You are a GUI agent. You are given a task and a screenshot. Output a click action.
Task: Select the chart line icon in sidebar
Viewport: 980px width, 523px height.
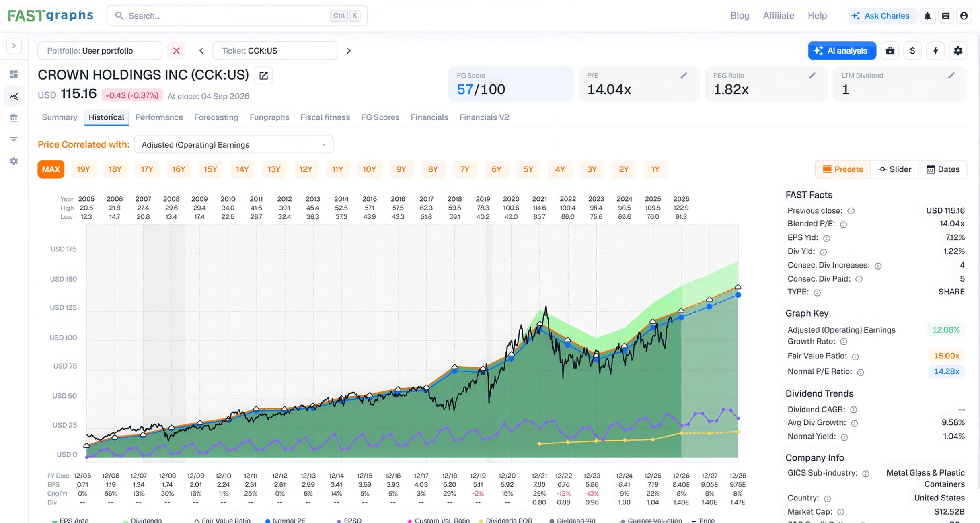coord(14,96)
